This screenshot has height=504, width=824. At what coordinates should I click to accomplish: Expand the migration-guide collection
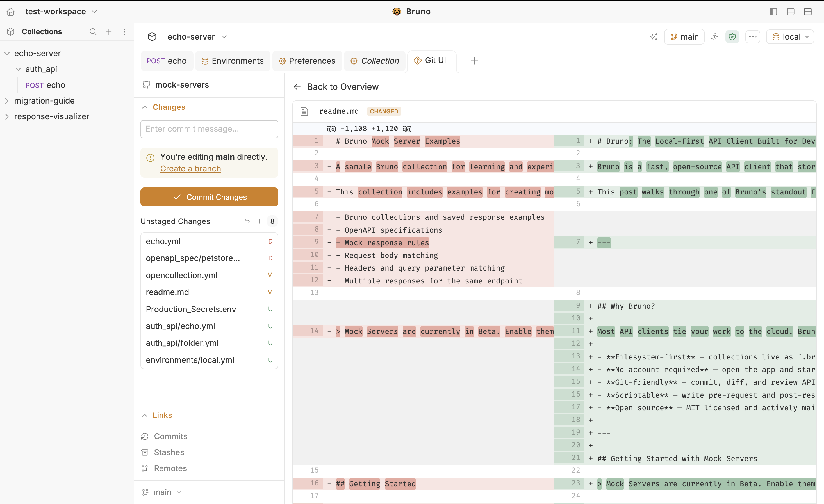pos(7,101)
